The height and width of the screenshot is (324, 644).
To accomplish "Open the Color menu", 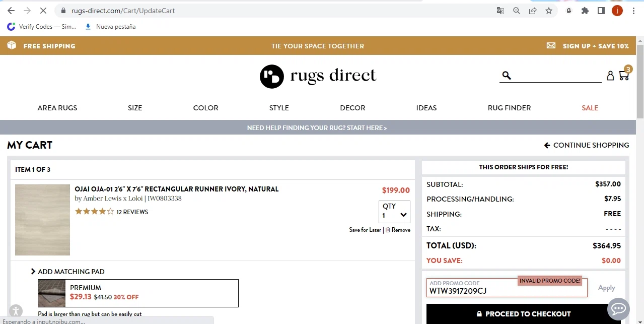I will (x=206, y=108).
